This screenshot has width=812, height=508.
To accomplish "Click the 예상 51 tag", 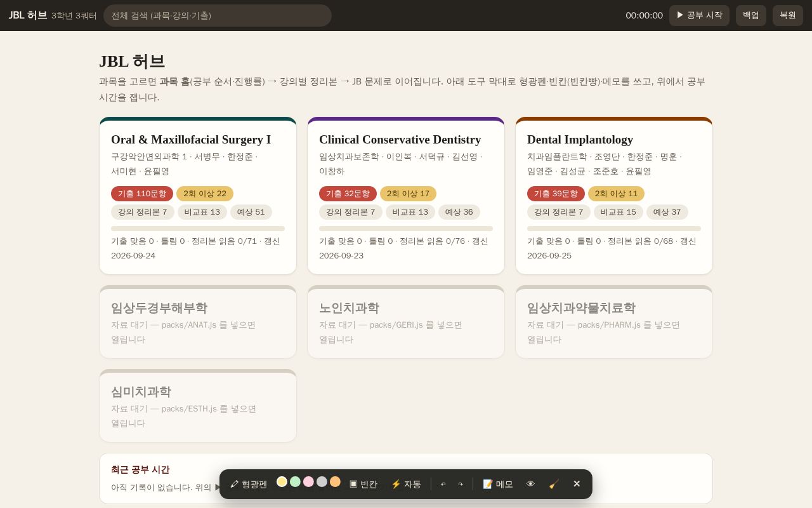I will (x=251, y=212).
